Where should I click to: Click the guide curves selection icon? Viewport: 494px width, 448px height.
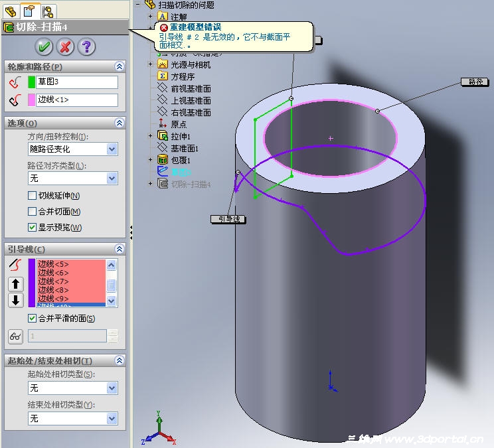point(15,265)
